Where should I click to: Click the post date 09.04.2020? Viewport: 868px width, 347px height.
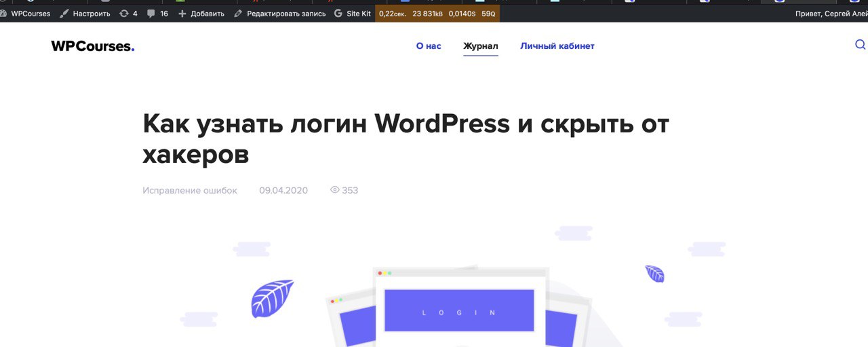[x=283, y=191]
